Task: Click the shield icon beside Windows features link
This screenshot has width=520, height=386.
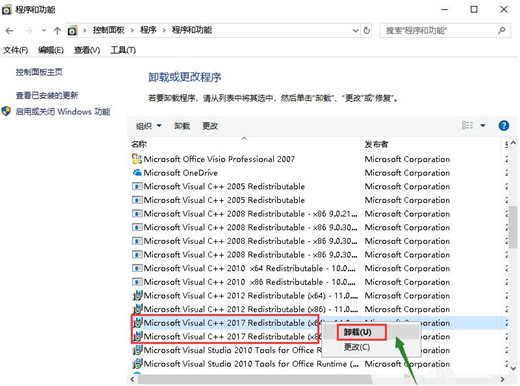Action: pyautogui.click(x=6, y=111)
